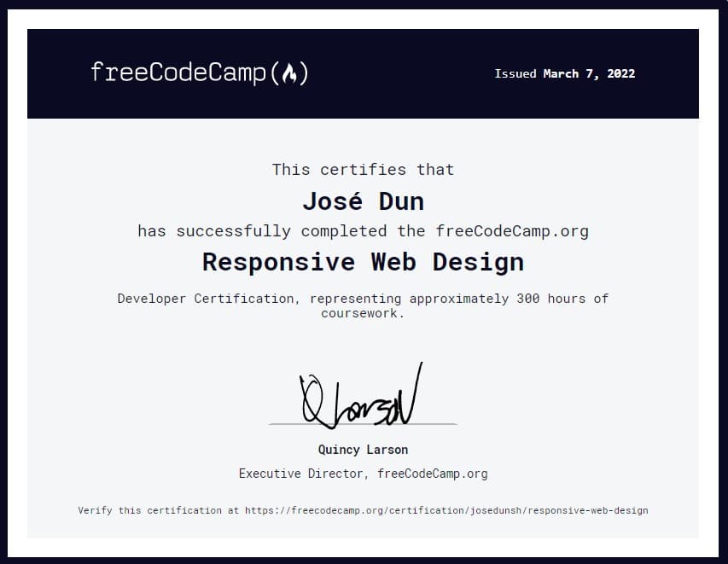The height and width of the screenshot is (564, 728).
Task: Click the Quincy Larson handwritten signature
Action: pyautogui.click(x=362, y=397)
